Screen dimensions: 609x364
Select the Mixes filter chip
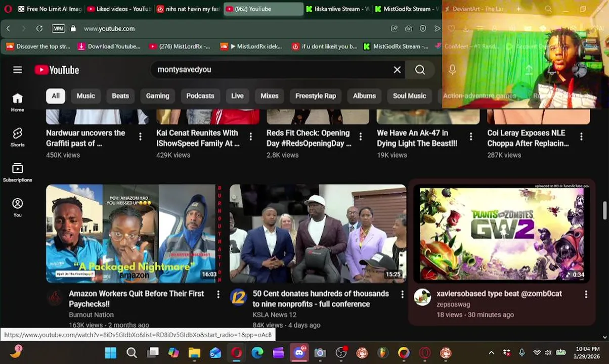[x=270, y=96]
